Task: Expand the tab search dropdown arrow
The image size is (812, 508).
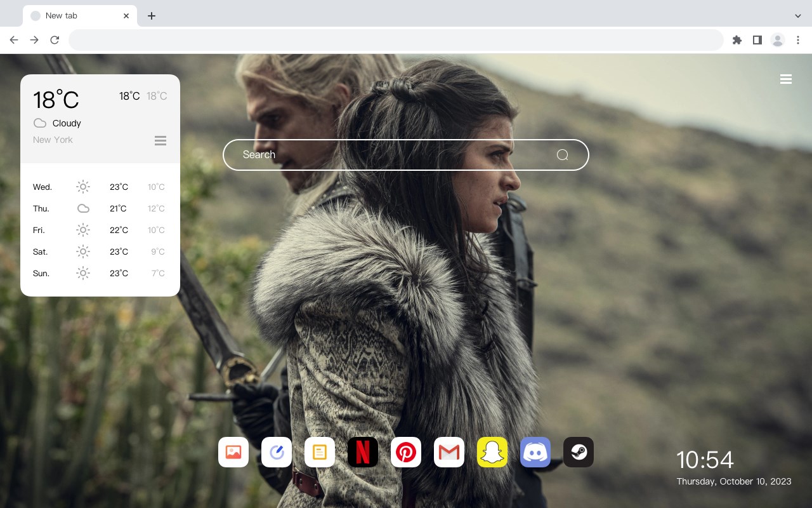Action: point(798,16)
